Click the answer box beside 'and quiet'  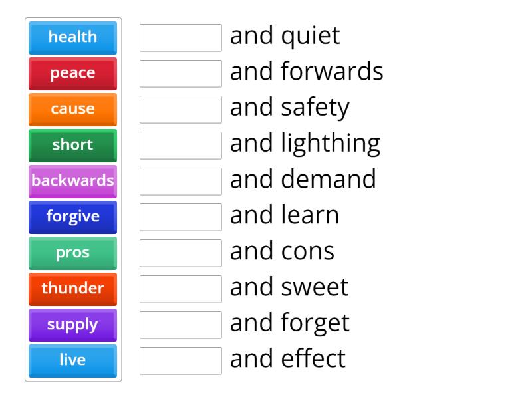point(180,37)
